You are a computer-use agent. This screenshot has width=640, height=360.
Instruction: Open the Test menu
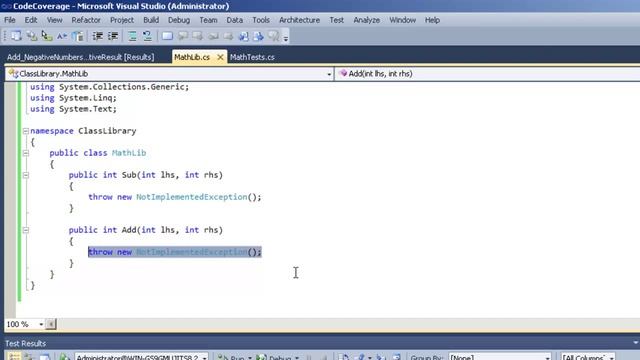coord(337,20)
